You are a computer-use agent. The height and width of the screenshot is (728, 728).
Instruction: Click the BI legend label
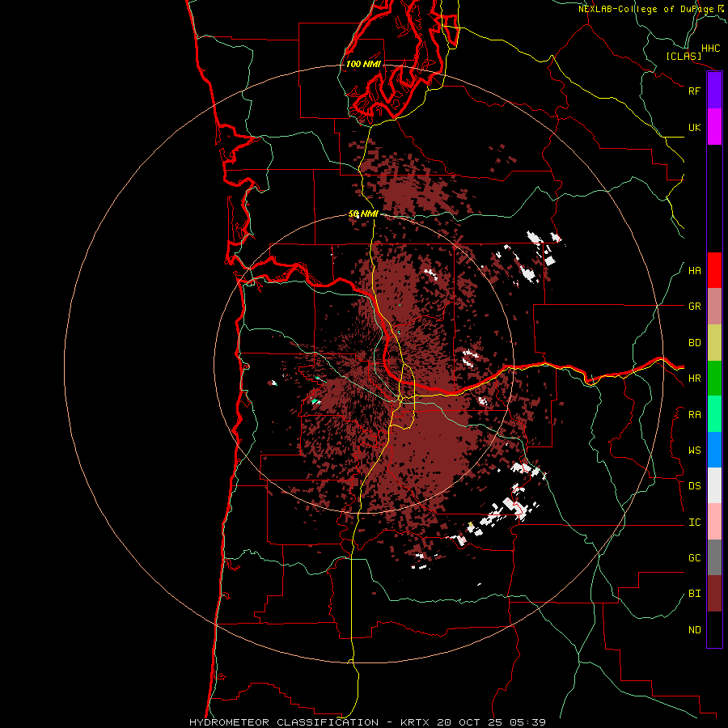[x=694, y=594]
